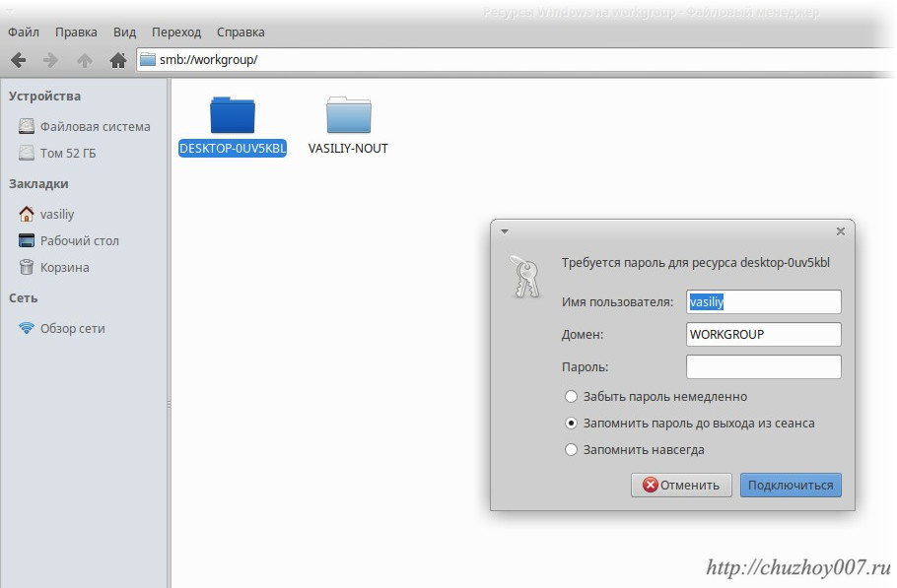The image size is (897, 588).
Task: Click the Back navigation arrow
Action: point(18,60)
